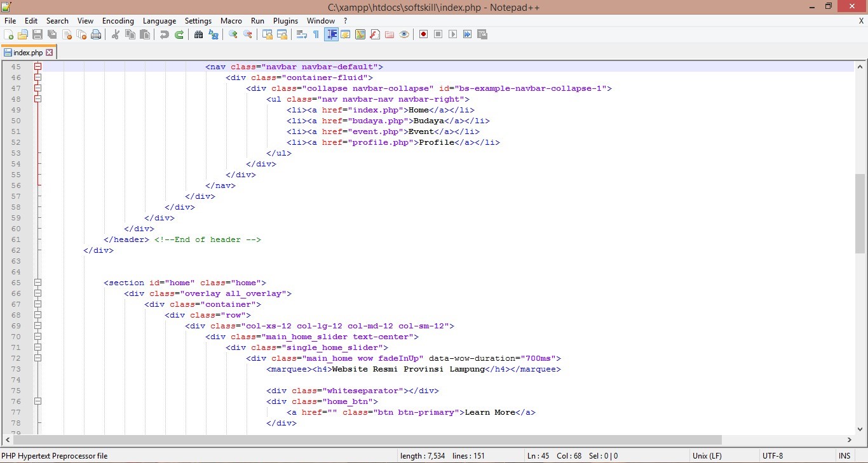Start recording a macro
The image size is (868, 463).
423,34
